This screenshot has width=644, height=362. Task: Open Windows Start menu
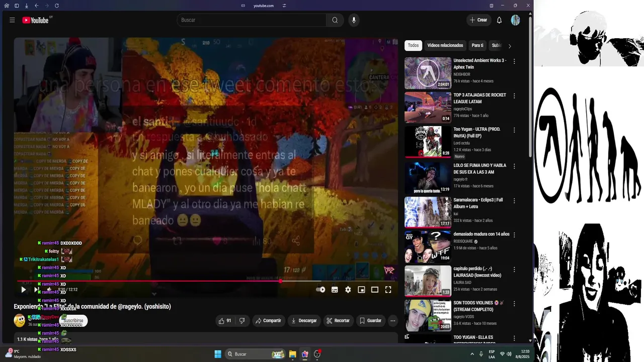click(218, 354)
